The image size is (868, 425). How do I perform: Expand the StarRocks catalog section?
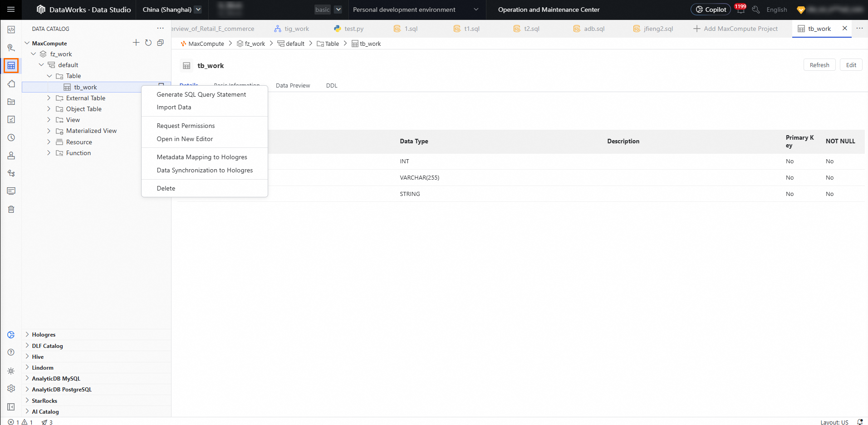[x=27, y=401]
